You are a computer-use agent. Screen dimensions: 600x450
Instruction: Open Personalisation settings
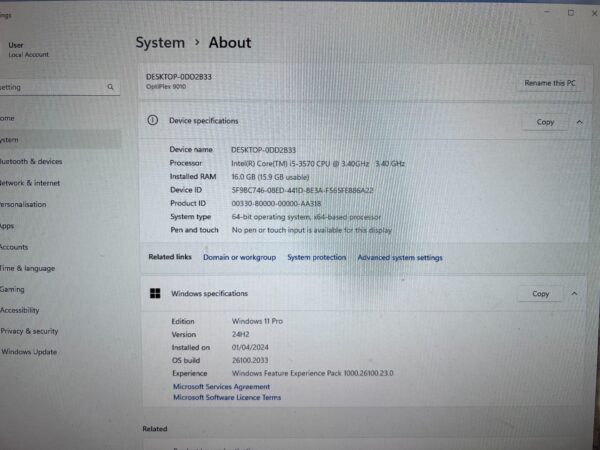(59, 204)
